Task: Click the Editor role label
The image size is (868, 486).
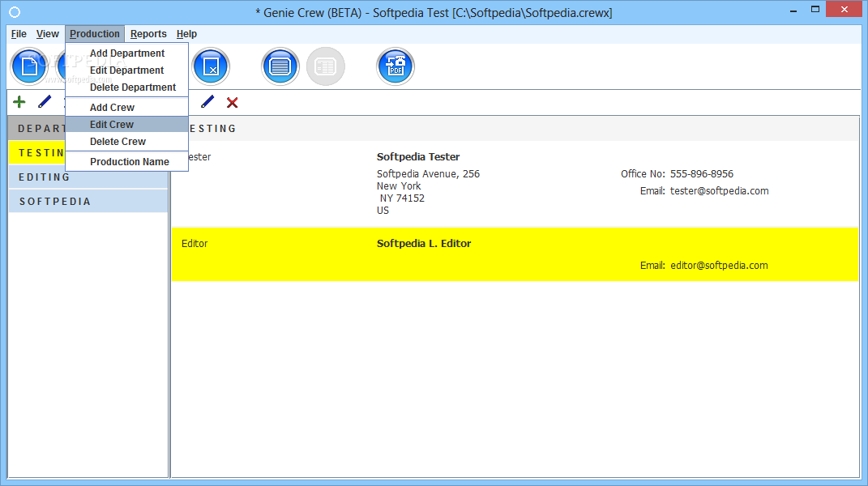Action: pos(195,244)
